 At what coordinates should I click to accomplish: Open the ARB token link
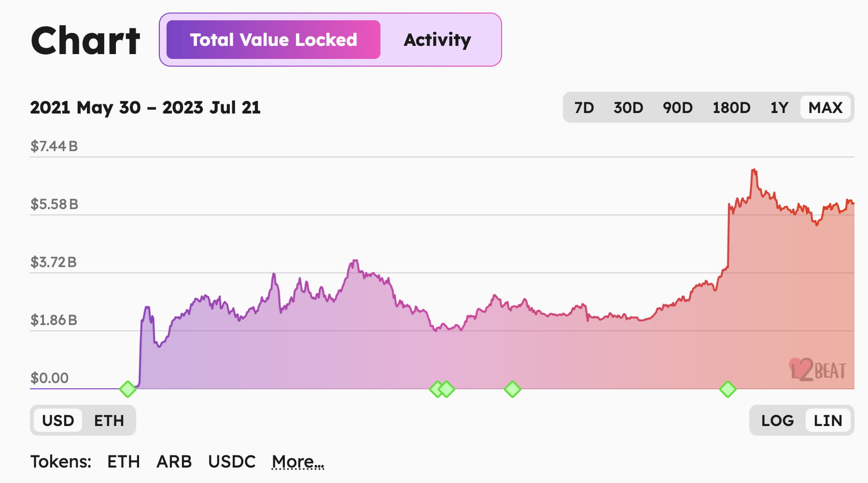pyautogui.click(x=174, y=462)
